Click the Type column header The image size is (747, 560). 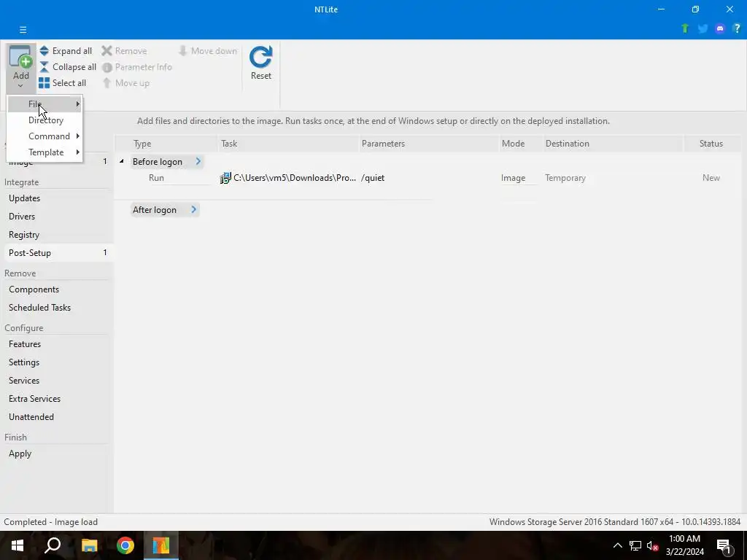166,144
